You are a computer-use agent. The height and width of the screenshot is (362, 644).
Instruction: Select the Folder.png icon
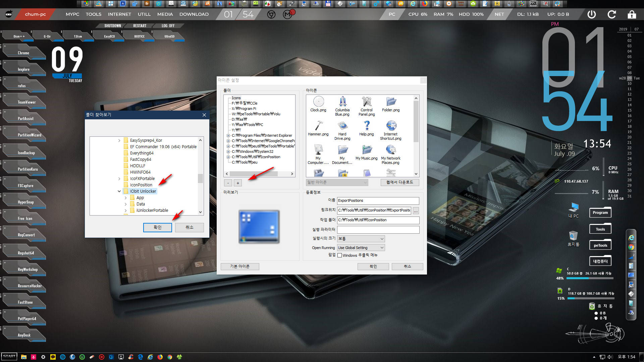[x=391, y=104]
